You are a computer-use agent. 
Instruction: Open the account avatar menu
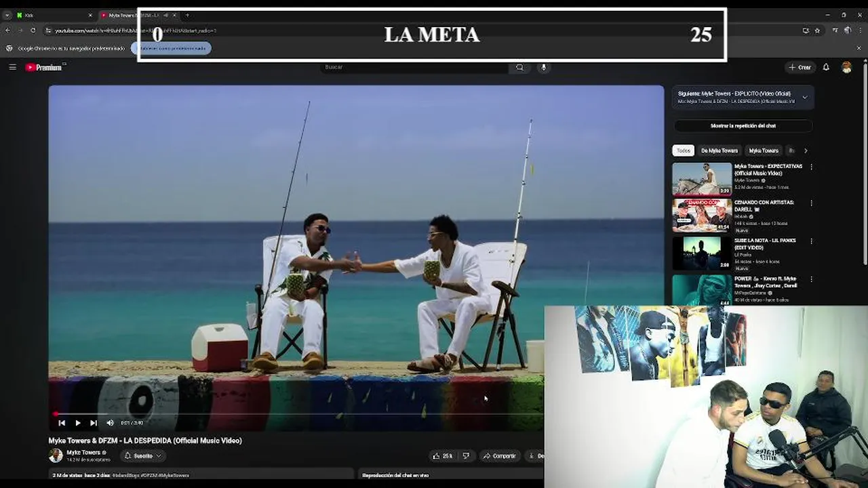click(x=846, y=67)
